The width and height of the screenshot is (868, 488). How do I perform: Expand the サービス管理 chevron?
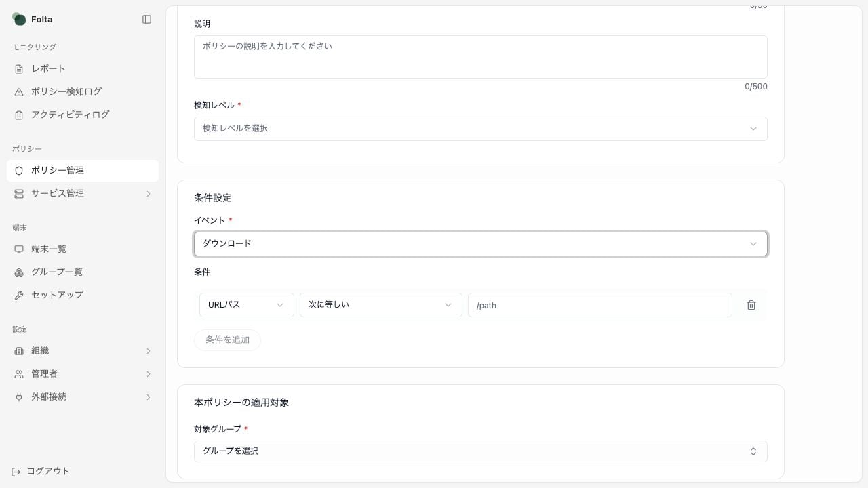coord(148,194)
